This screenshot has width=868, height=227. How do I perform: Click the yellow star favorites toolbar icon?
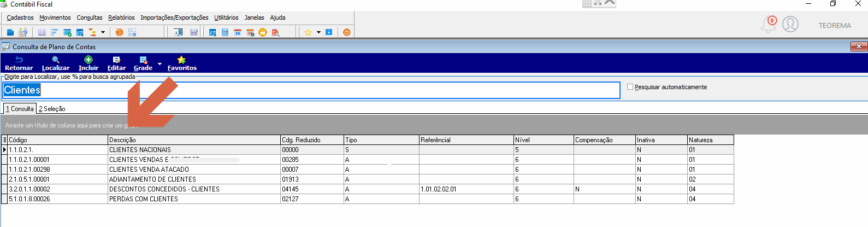tap(308, 32)
